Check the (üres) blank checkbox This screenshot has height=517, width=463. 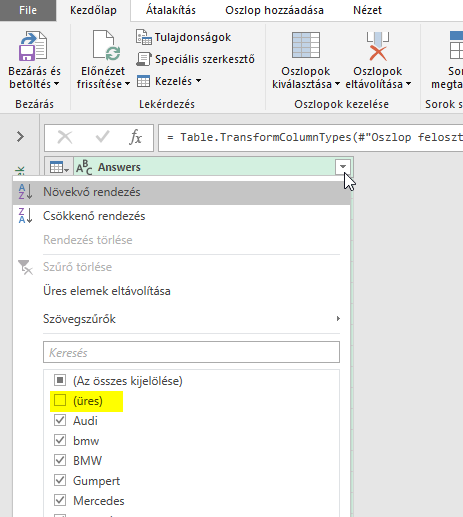coord(60,400)
